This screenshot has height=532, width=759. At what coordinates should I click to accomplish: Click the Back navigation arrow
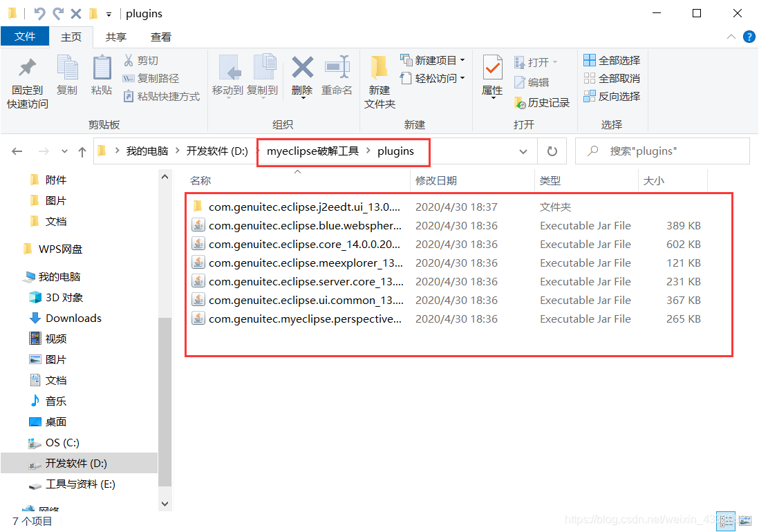[x=17, y=151]
